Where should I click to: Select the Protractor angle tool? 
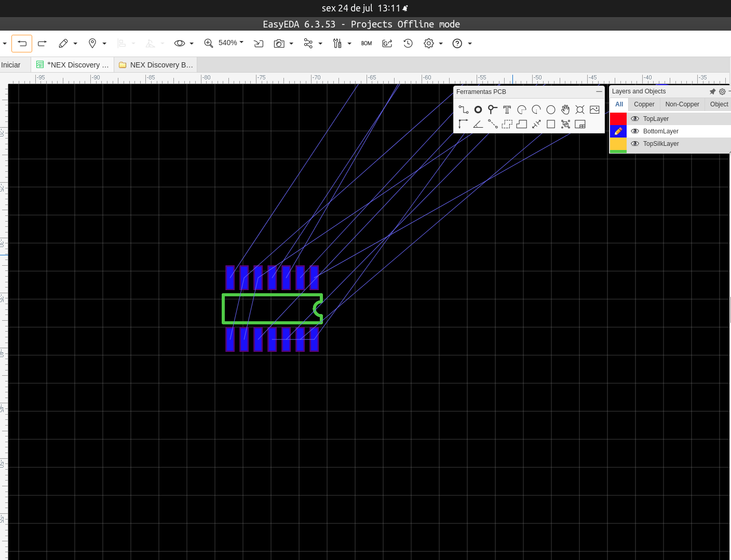click(x=478, y=124)
